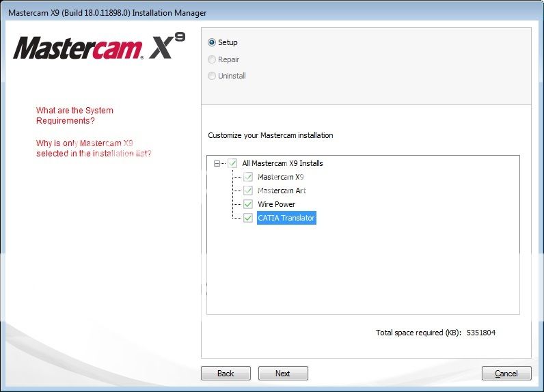Click the Mastercam X9 logo

coord(99,48)
